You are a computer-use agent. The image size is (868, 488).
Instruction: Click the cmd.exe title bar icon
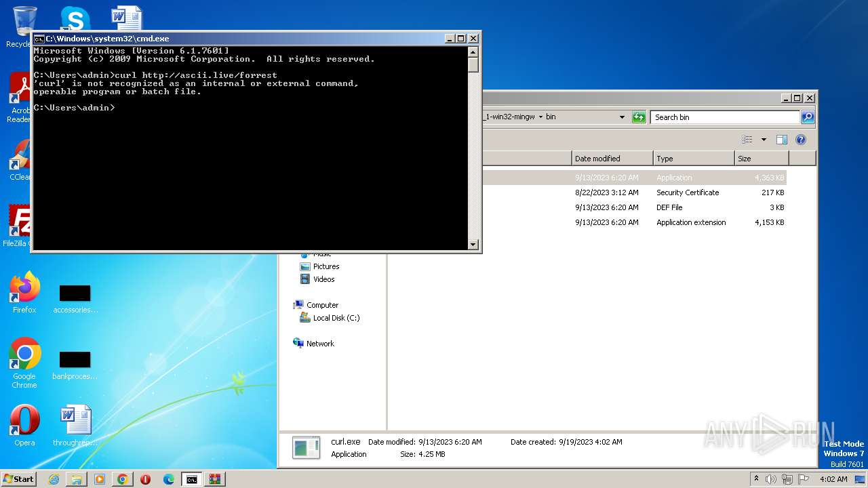[39, 39]
